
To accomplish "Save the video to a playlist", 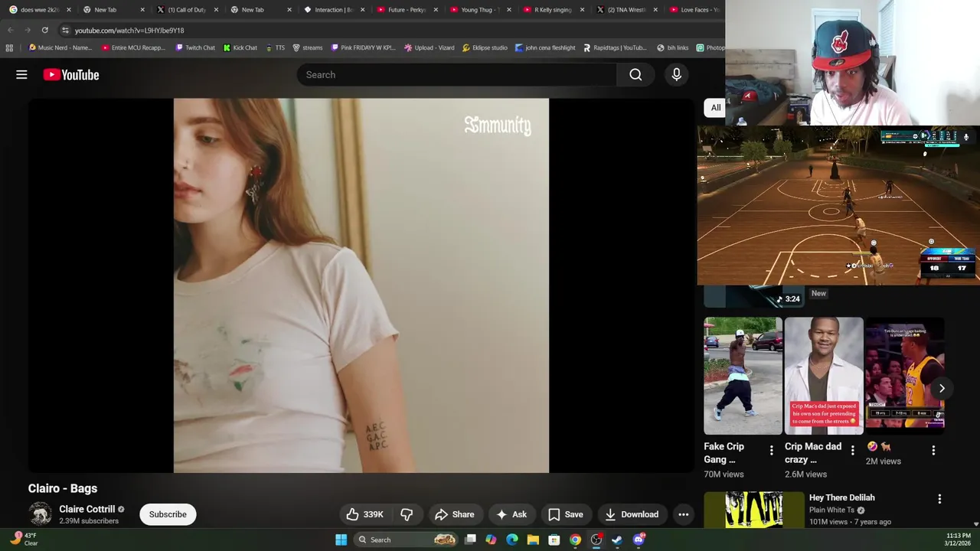I will [566, 514].
